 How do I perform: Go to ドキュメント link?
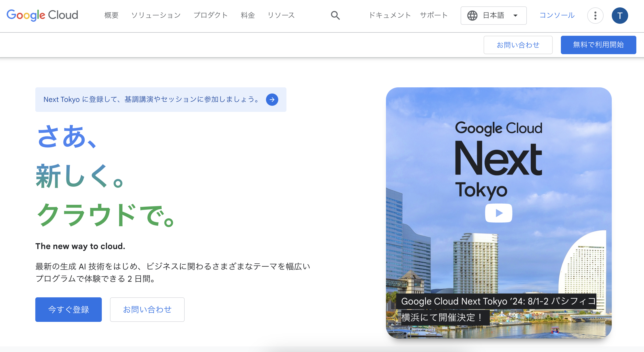390,15
